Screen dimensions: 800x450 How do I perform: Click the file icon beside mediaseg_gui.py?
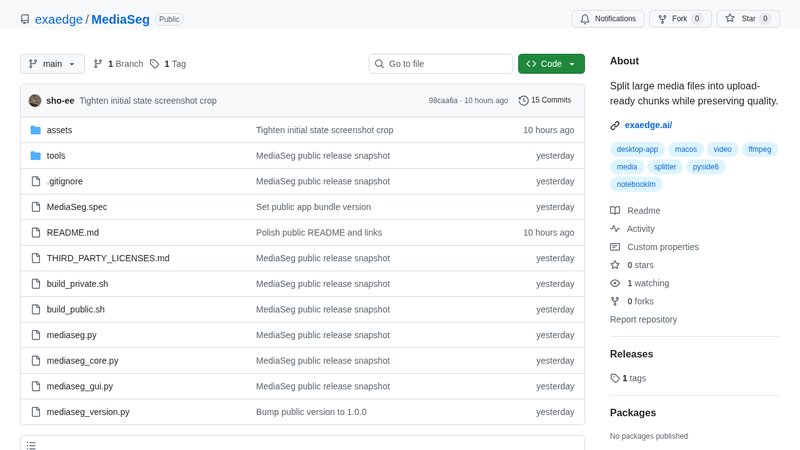point(36,386)
